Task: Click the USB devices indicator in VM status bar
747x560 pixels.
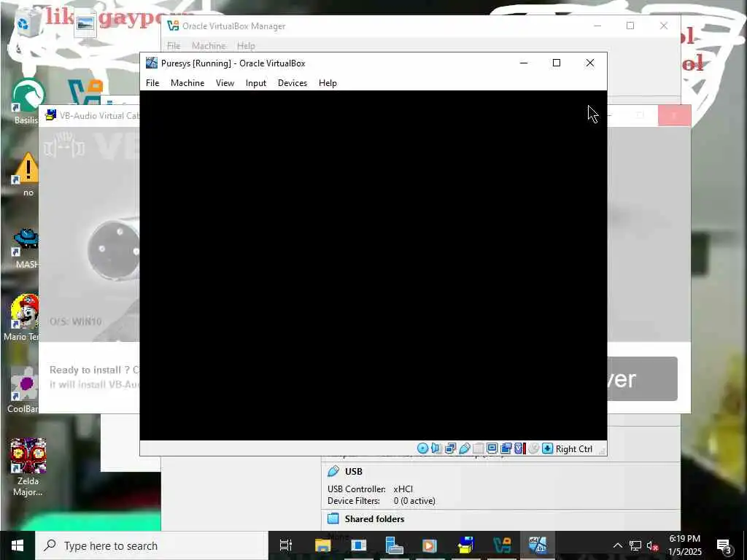Action: [464, 448]
